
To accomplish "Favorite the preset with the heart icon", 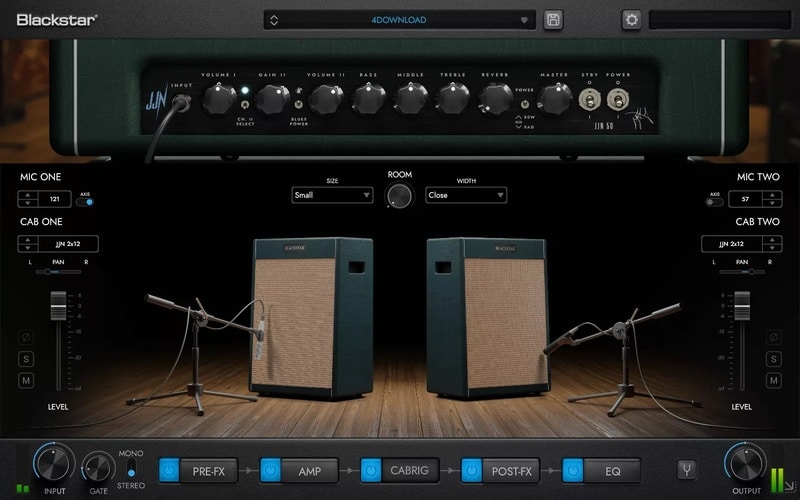I will point(523,20).
